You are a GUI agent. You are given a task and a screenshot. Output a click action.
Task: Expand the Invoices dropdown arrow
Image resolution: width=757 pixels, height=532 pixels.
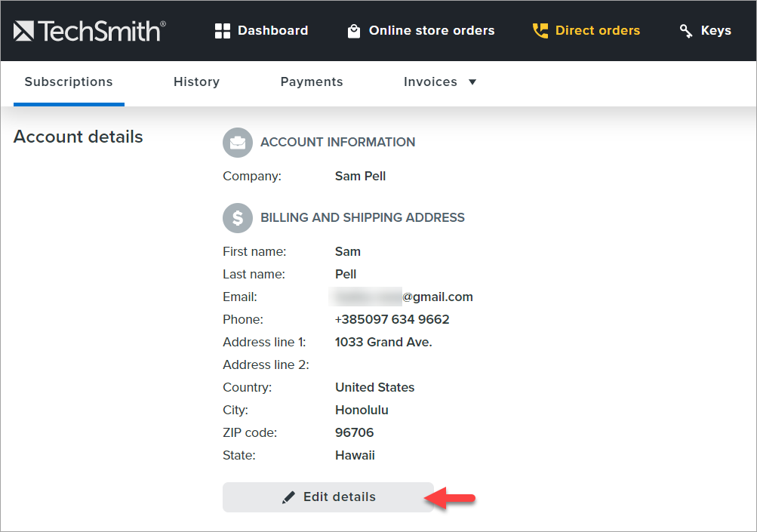pos(472,81)
